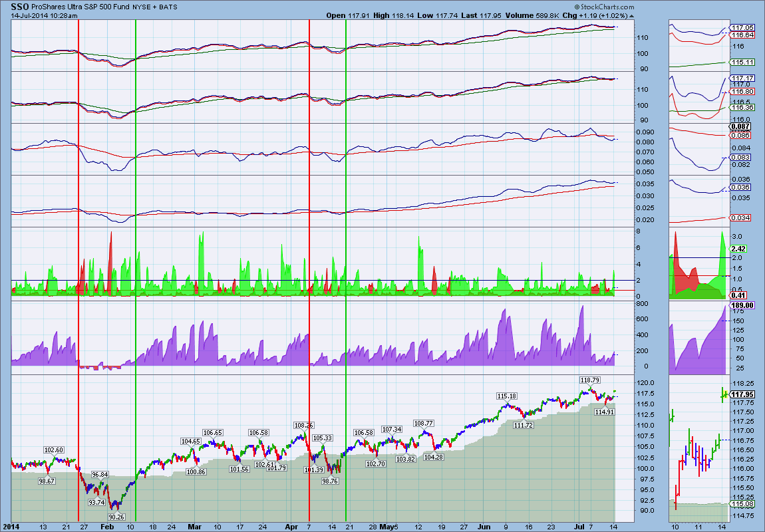
Task: Click the Open 117.91 value in the header
Action: click(x=349, y=15)
